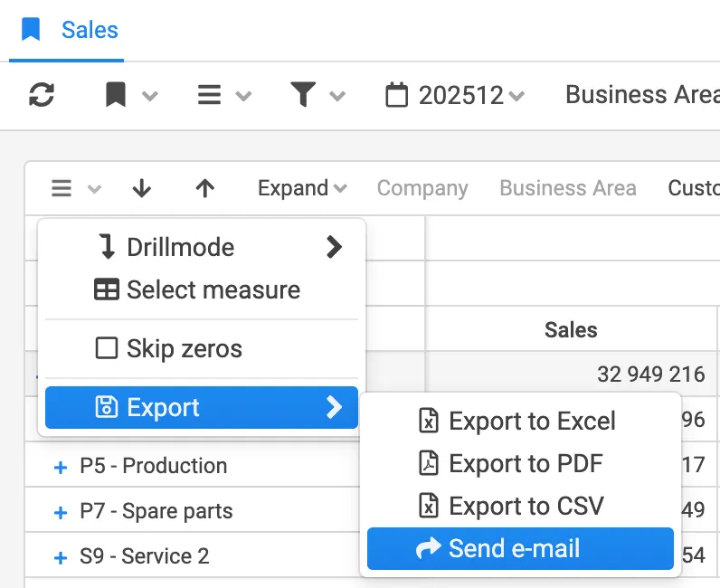This screenshot has height=588, width=720.
Task: Open the table panel hamburger menu
Action: click(73, 188)
